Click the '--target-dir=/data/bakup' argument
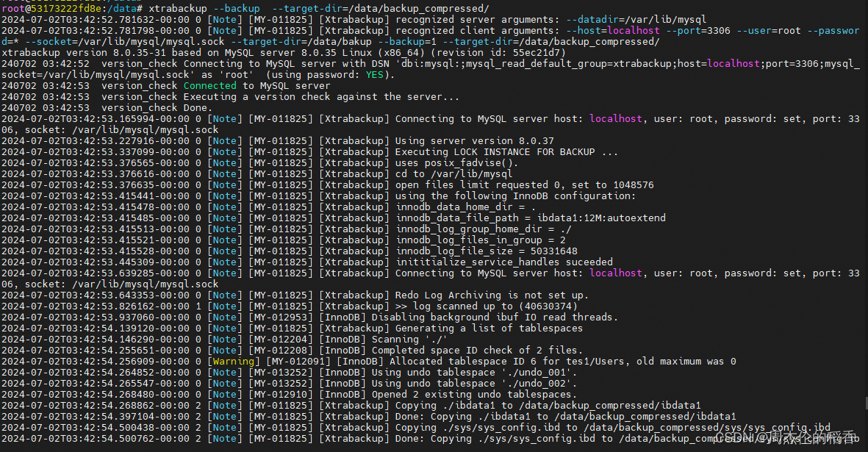The height and width of the screenshot is (452, 868). coord(301,42)
